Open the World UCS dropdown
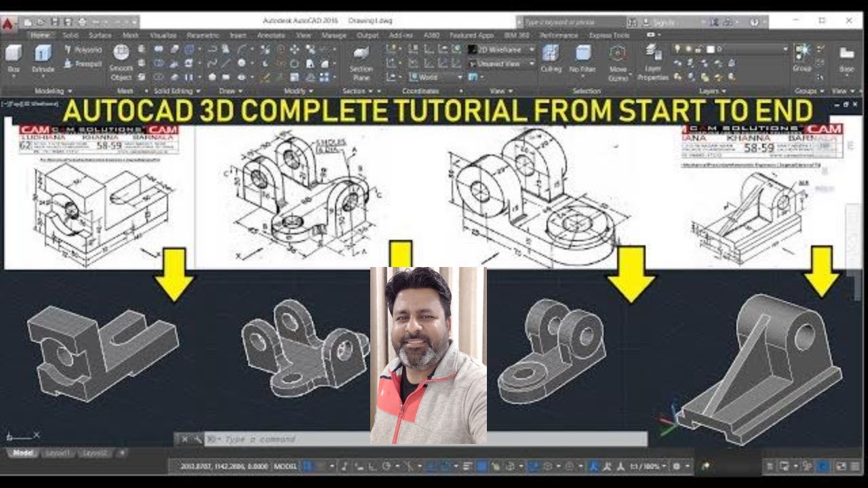868x488 pixels. click(436, 77)
